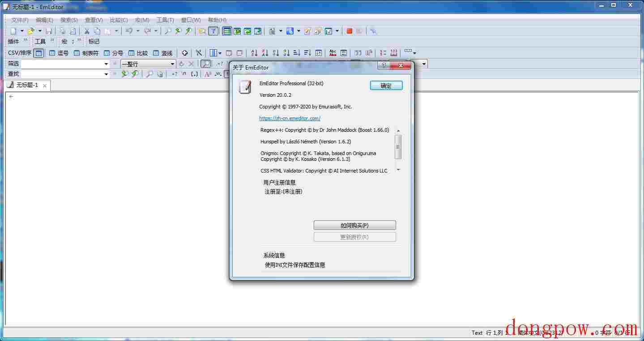Click the Redo arrow icon
Image resolution: width=644 pixels, height=341 pixels.
click(147, 31)
